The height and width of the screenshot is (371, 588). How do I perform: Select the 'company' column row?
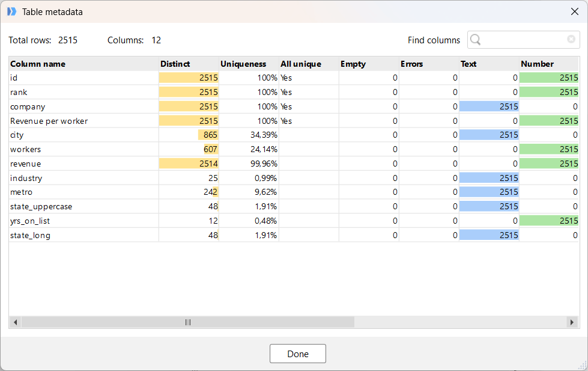tap(294, 106)
